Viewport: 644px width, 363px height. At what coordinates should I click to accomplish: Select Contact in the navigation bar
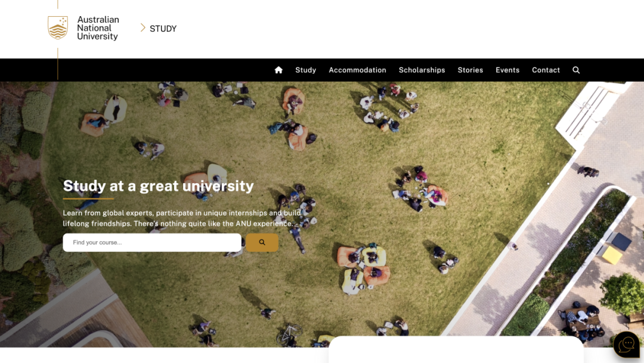pos(546,70)
